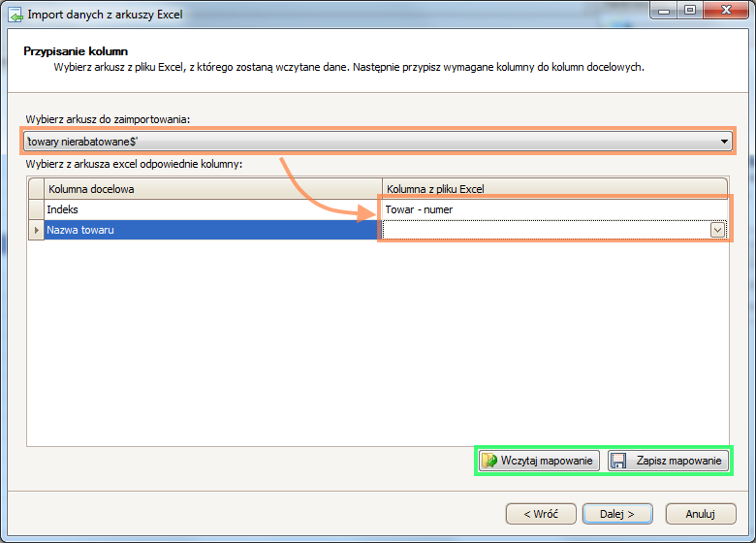Click the import window icon in title bar
The width and height of the screenshot is (756, 543).
pyautogui.click(x=15, y=15)
